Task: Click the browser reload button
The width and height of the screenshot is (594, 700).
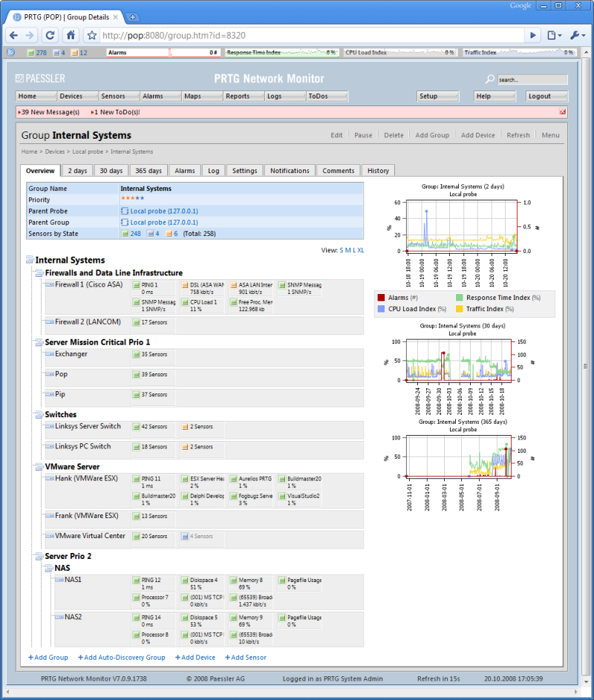Action: click(x=50, y=35)
